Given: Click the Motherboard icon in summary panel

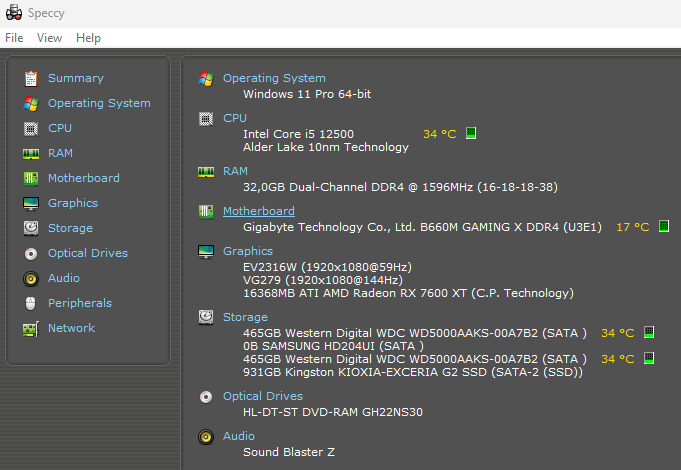Looking at the screenshot, I should (206, 212).
